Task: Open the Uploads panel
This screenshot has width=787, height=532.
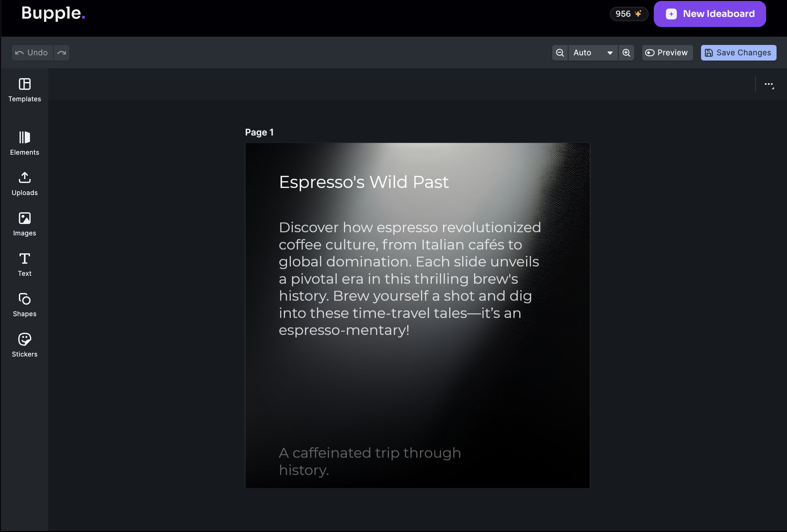Action: click(24, 184)
